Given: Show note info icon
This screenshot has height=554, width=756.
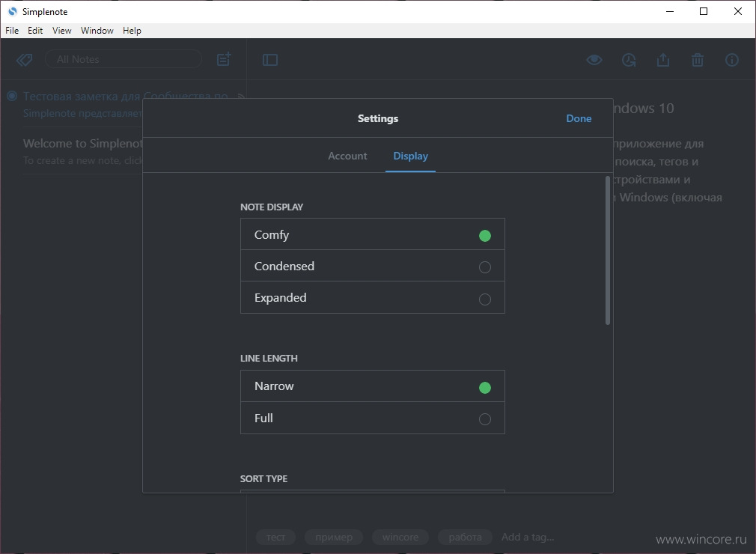Looking at the screenshot, I should click(x=732, y=60).
